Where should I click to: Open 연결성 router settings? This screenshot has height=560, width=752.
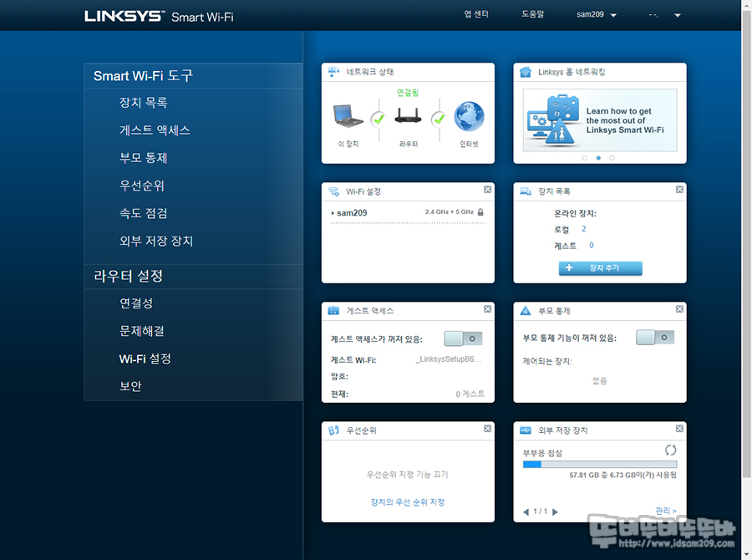pyautogui.click(x=136, y=303)
